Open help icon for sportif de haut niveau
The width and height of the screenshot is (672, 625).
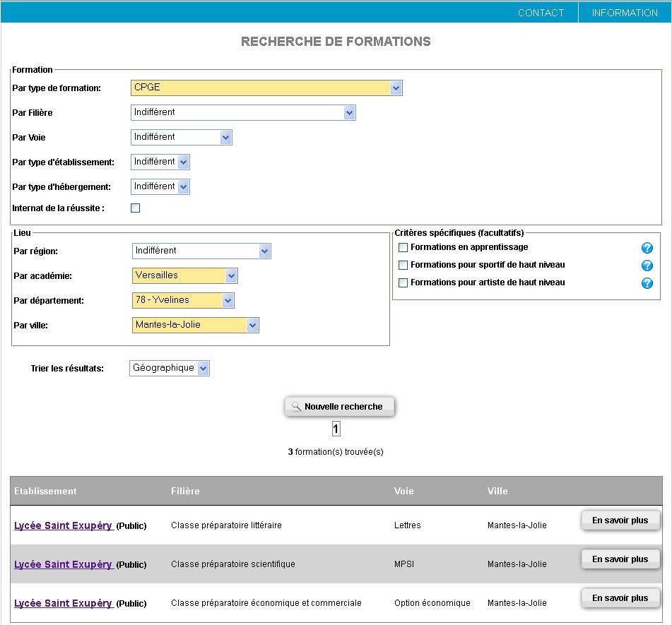coord(647,266)
